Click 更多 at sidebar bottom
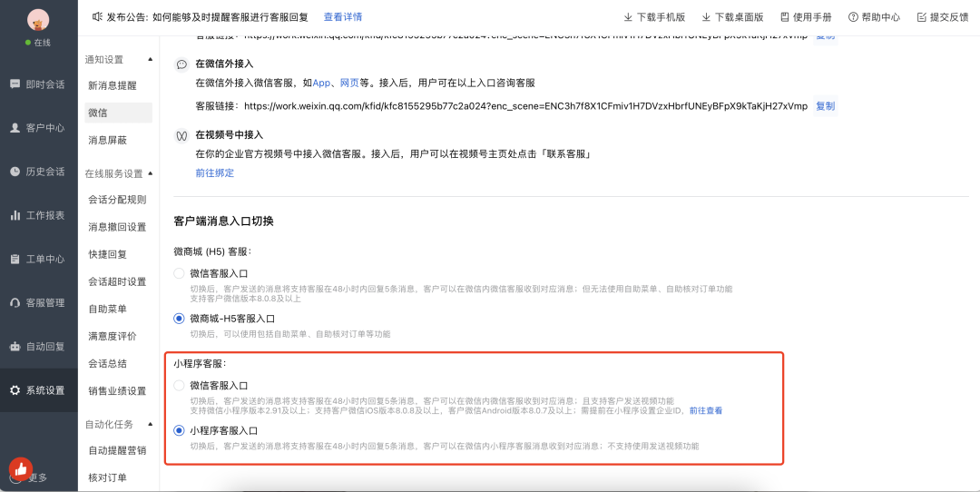Viewport: 980px width, 492px height. coord(37,477)
